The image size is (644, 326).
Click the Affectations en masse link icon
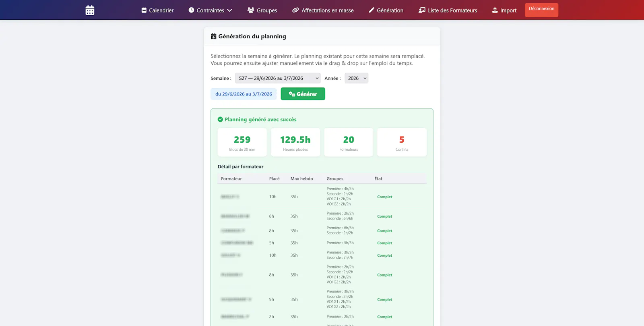coord(295,10)
